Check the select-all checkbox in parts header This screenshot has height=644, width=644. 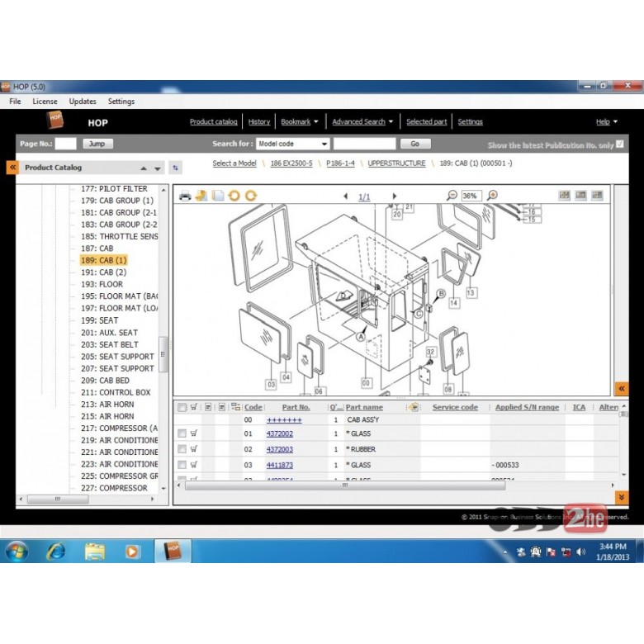[x=182, y=407]
